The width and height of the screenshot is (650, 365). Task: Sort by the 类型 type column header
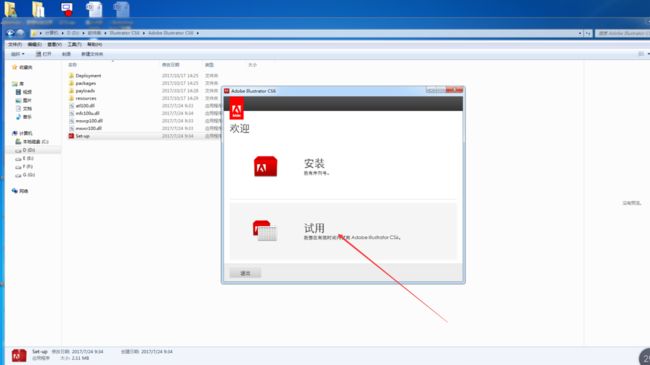[209, 65]
